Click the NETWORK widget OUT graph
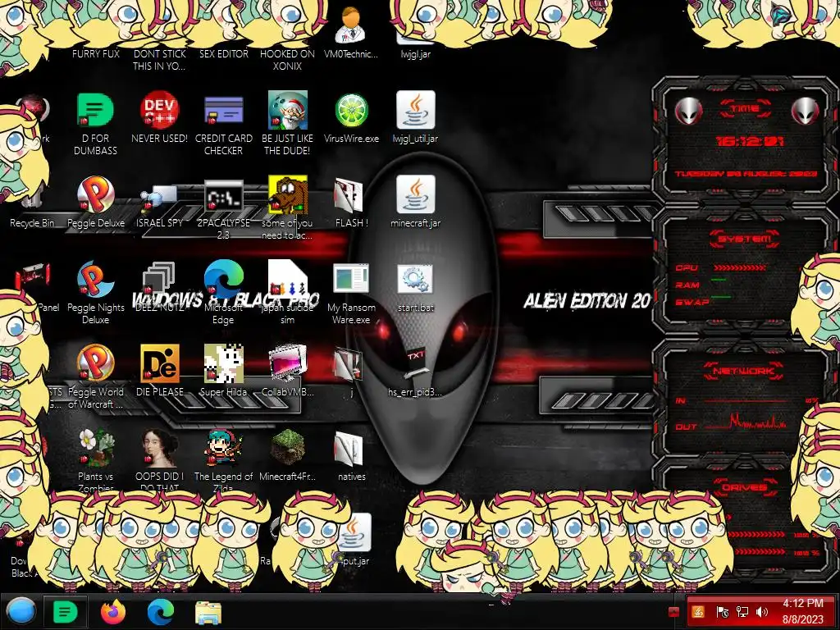This screenshot has width=840, height=630. pos(745,422)
